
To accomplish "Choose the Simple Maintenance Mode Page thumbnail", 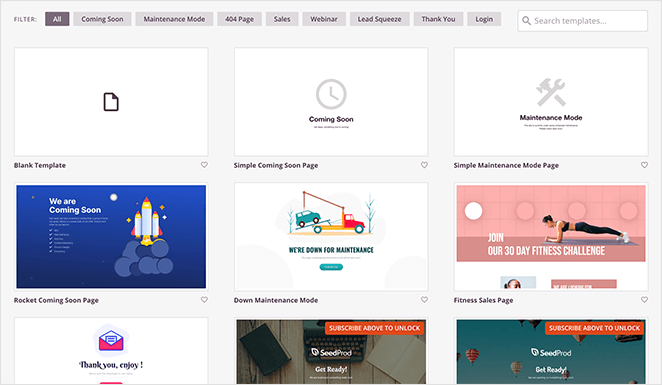I will tap(551, 102).
